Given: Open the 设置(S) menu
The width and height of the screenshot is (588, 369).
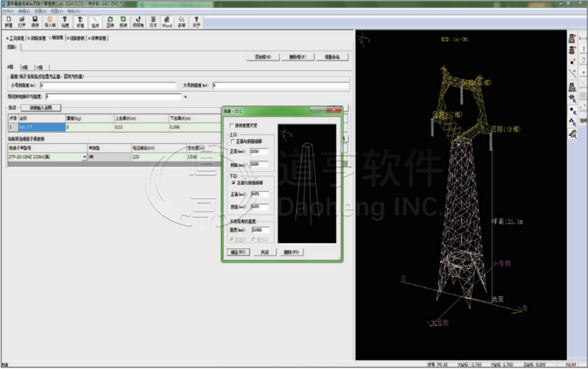Looking at the screenshot, I should (40, 11).
